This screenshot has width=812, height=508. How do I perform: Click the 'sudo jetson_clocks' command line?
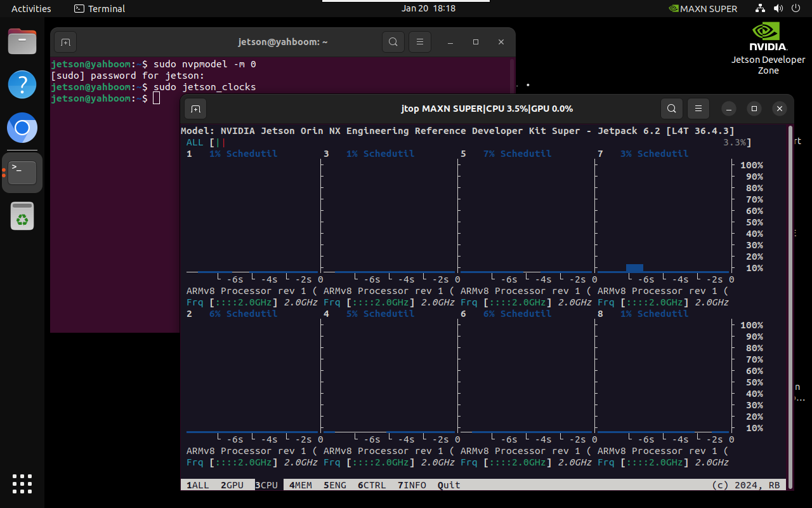[x=154, y=87]
